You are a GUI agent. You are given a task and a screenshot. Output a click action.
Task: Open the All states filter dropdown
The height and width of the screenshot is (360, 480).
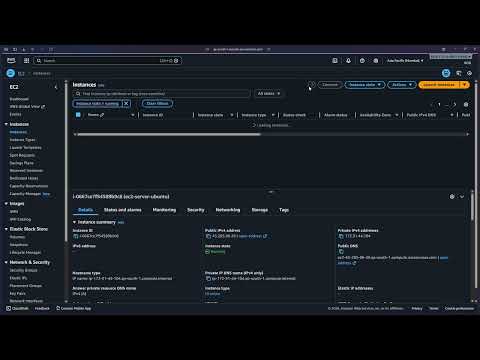point(269,94)
